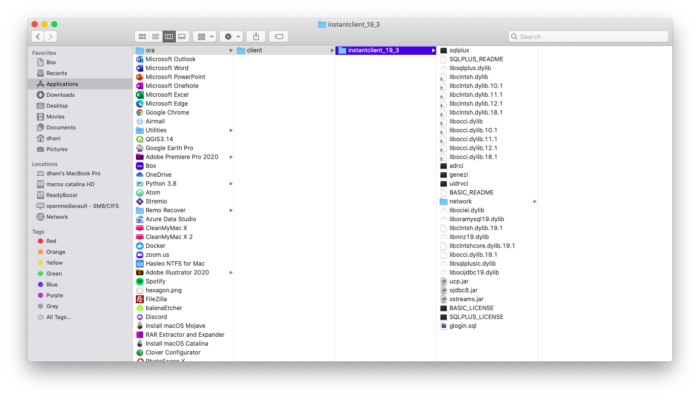This screenshot has width=700, height=398.
Task: Select Atom app icon
Action: point(140,192)
